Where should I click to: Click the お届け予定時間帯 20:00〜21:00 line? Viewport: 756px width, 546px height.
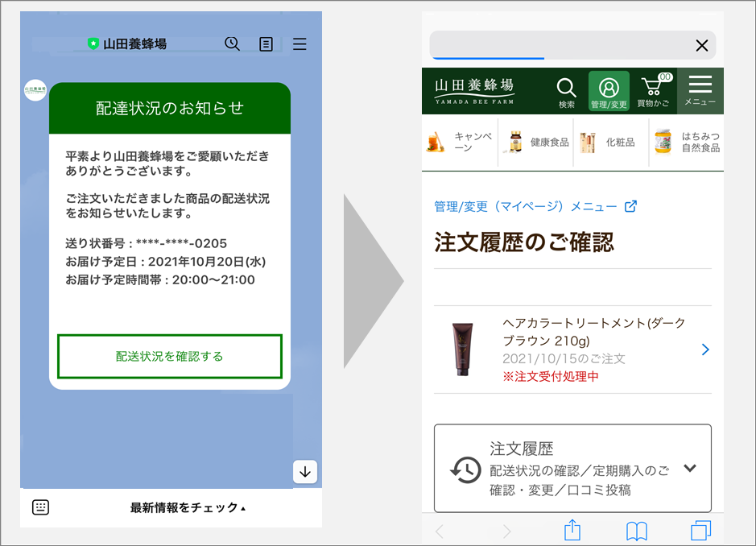(x=160, y=279)
